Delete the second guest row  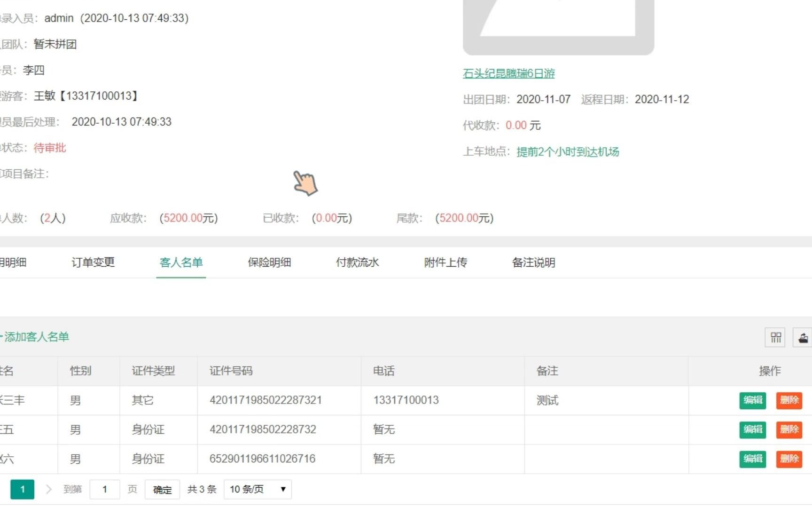[789, 429]
